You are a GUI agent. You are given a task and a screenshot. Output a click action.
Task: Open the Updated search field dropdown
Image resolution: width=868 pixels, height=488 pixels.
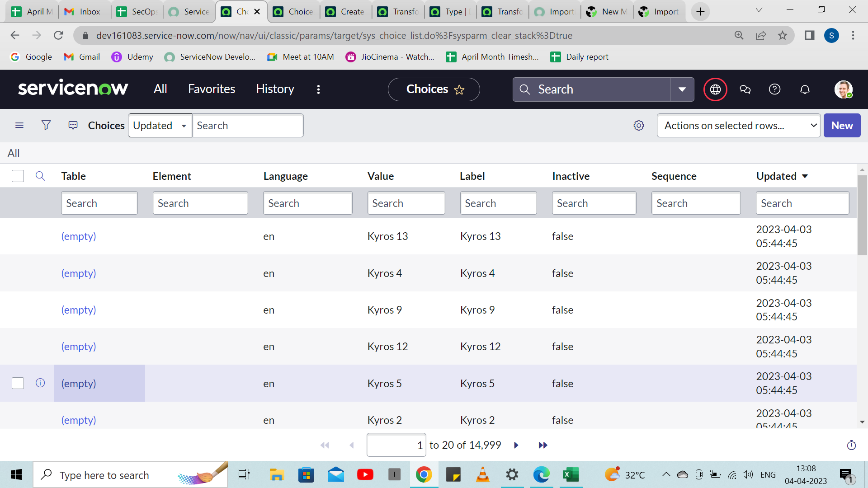[x=160, y=126]
